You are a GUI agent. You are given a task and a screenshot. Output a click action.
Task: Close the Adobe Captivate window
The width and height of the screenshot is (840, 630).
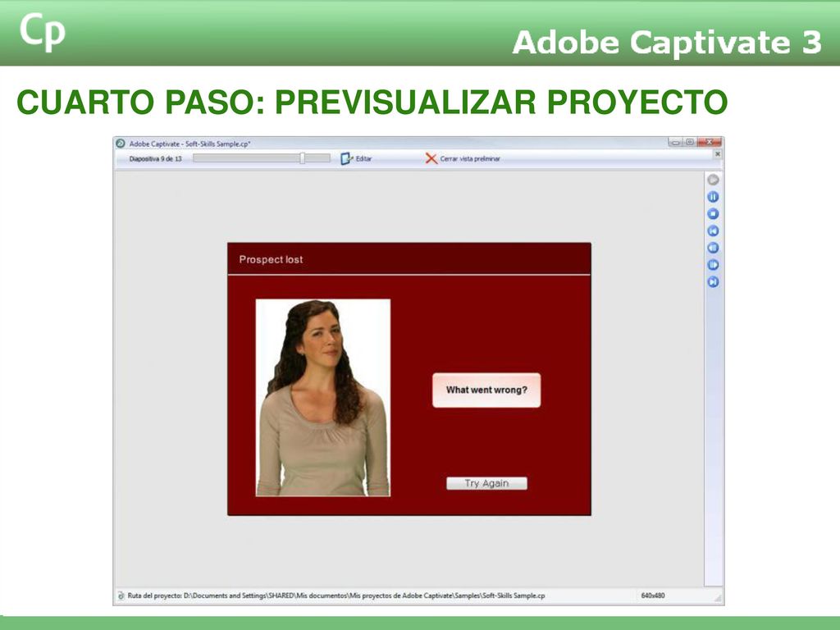click(710, 143)
